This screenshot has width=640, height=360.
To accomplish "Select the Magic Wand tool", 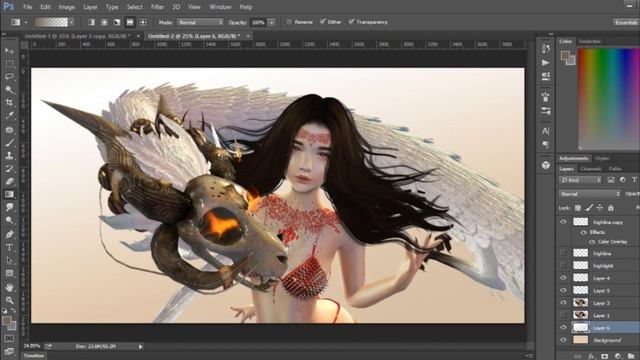I will pyautogui.click(x=9, y=90).
